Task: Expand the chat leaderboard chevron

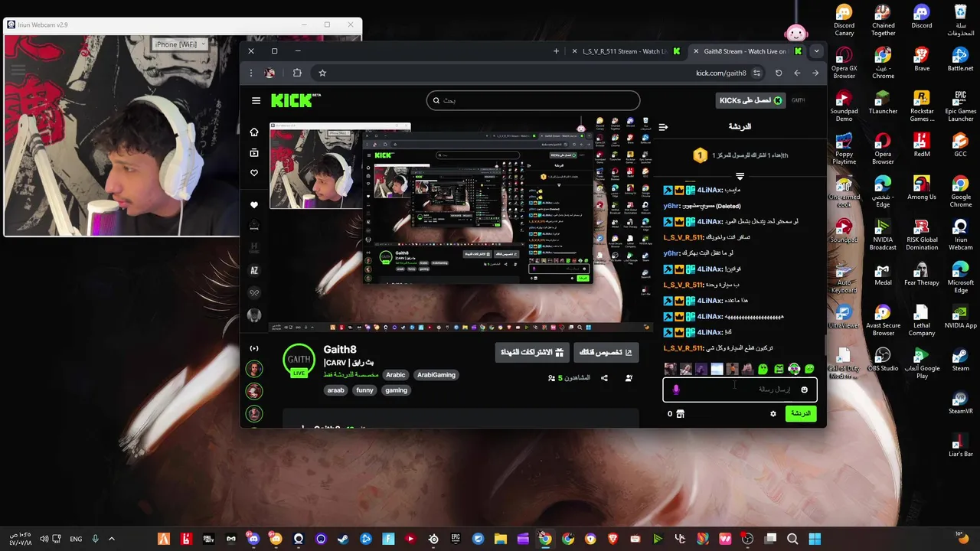Action: [x=740, y=176]
